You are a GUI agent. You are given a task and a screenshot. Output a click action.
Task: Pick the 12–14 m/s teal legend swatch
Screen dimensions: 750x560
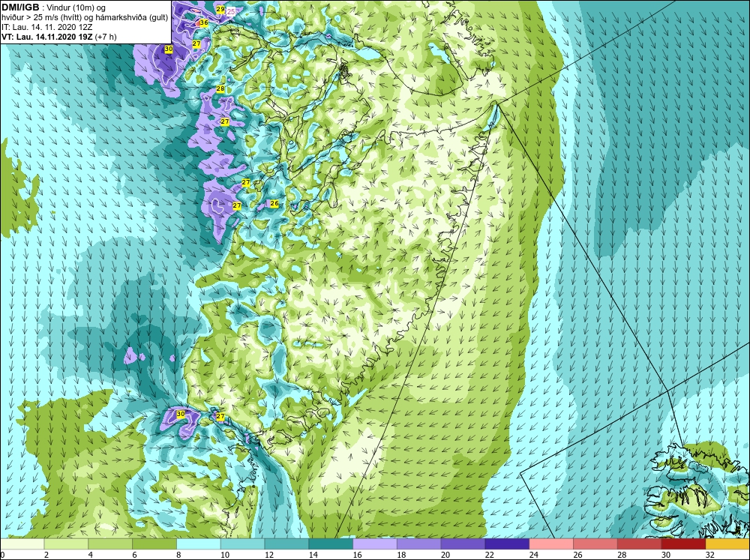point(286,544)
